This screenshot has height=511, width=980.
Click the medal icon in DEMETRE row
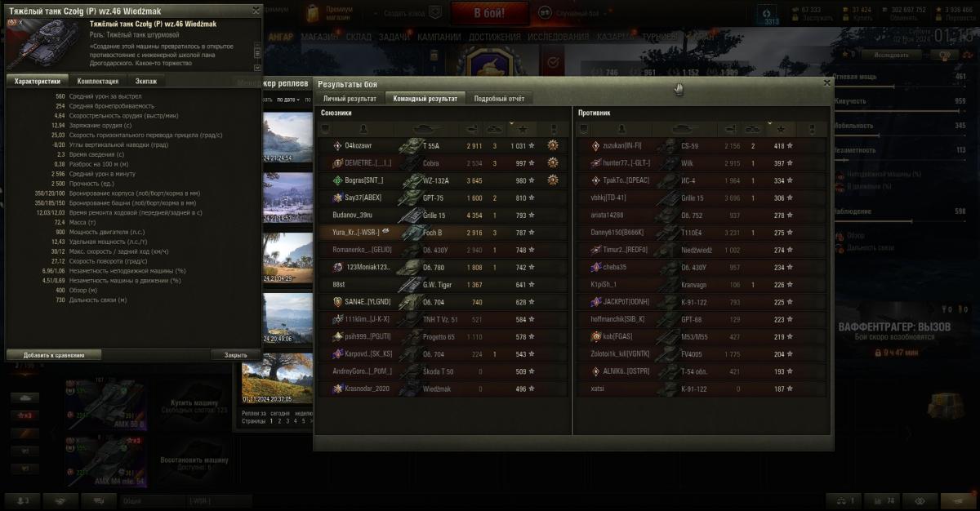553,162
